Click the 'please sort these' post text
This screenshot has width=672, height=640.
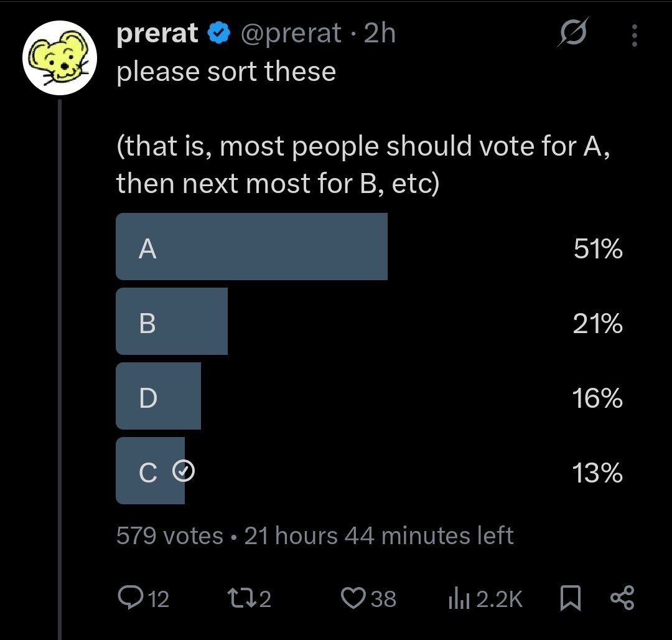226,71
